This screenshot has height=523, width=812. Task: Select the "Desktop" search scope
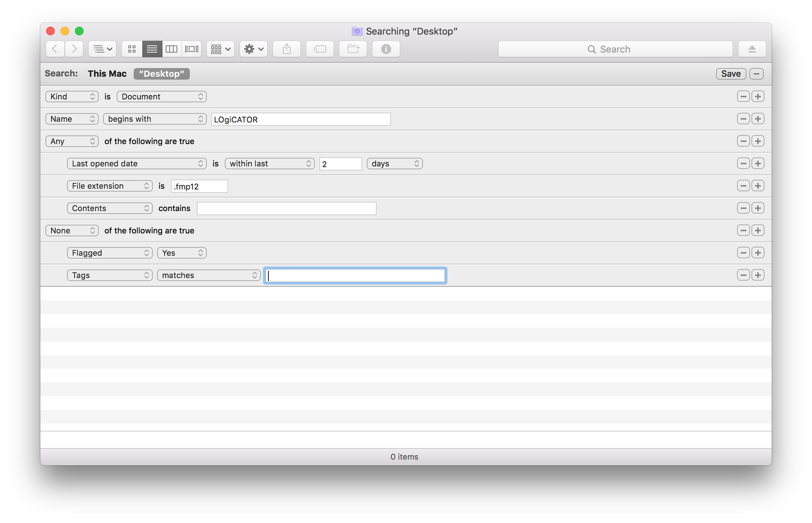coord(162,73)
